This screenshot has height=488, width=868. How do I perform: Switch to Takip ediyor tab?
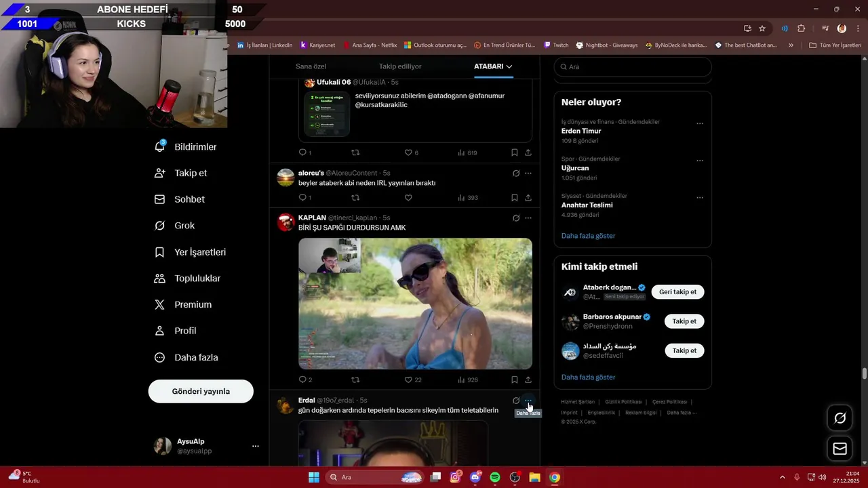coord(400,66)
